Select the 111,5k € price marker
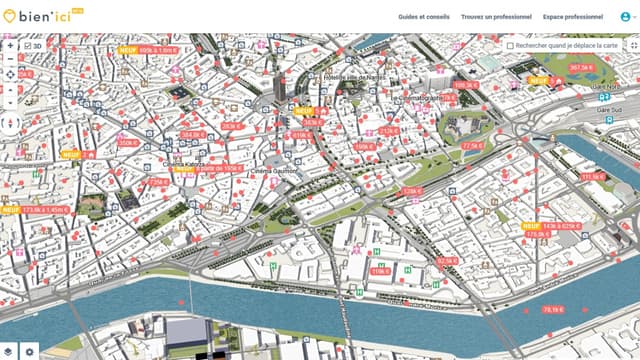This screenshot has width=640, height=360. point(593,177)
